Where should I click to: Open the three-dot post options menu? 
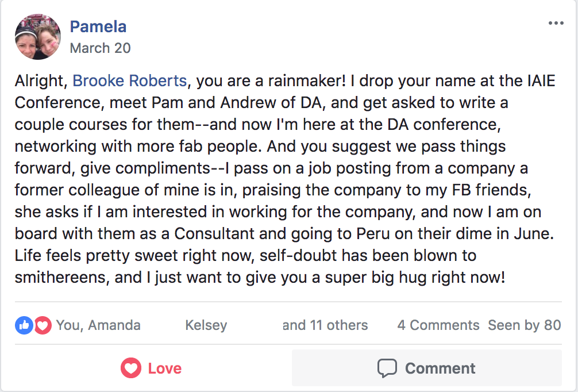coord(556,23)
